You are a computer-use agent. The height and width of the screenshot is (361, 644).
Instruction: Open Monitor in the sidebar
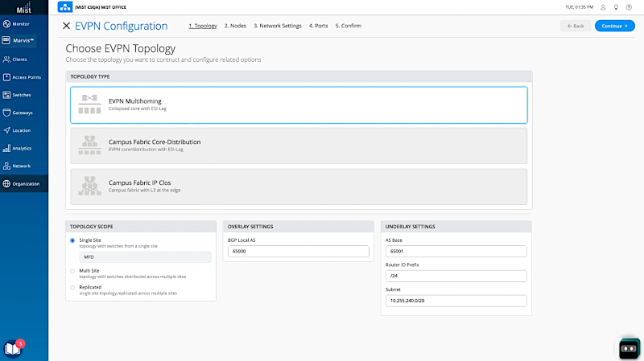(x=23, y=24)
